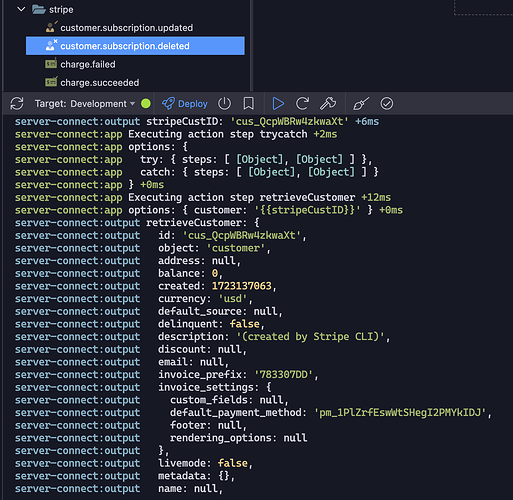Viewport: 513px width, 500px height.
Task: Click 'Executing action step retrieveCustomer' log line
Action: pyautogui.click(x=203, y=198)
